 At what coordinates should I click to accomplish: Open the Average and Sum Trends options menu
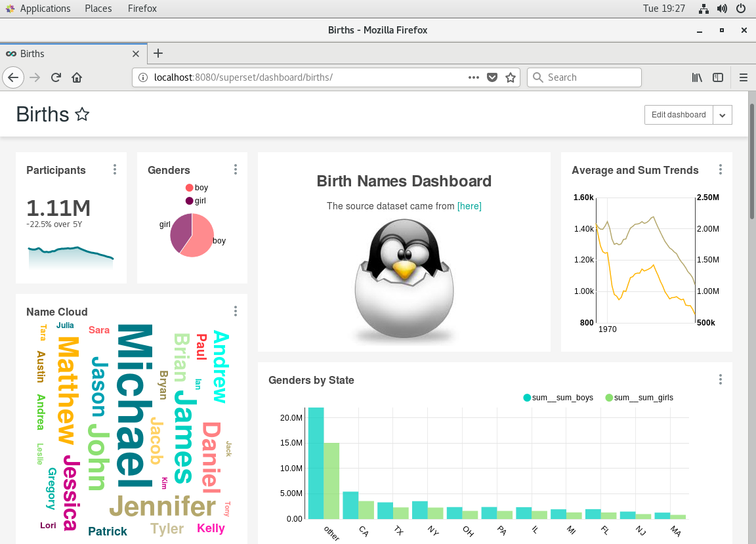[720, 170]
